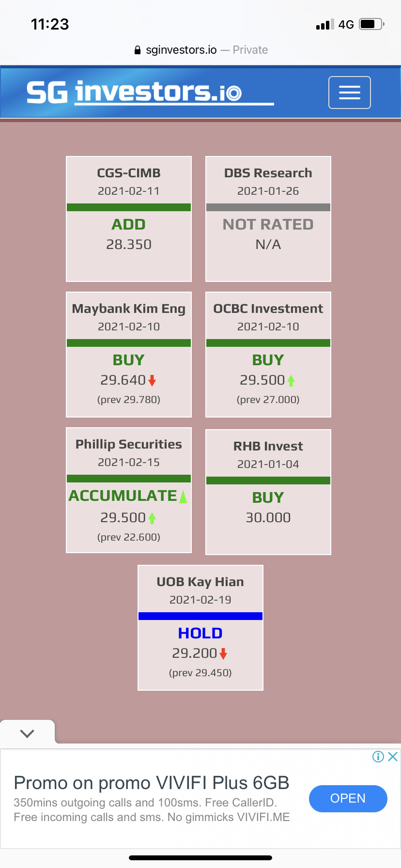Open the hamburger navigation menu

point(349,93)
